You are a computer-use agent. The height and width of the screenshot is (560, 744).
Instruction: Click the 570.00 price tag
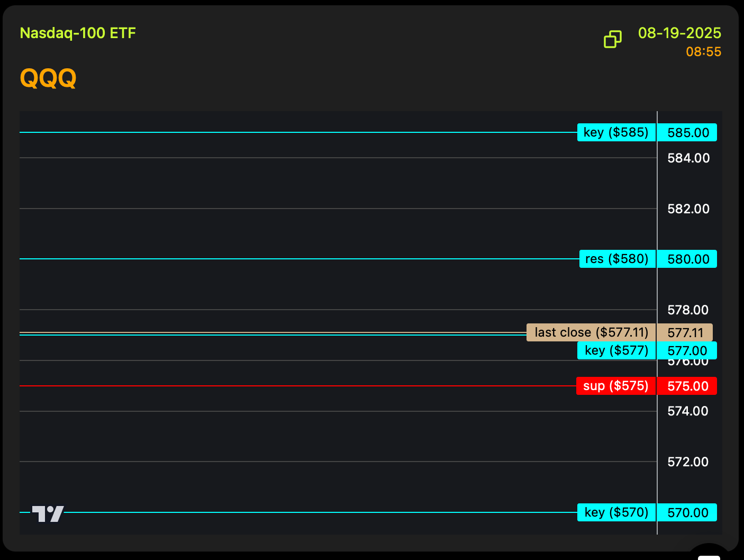coord(687,512)
